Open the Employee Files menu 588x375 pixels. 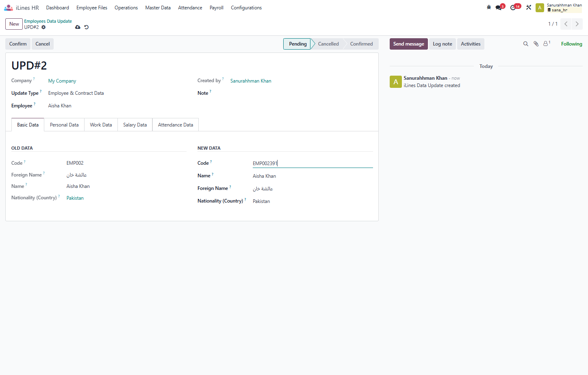(92, 8)
